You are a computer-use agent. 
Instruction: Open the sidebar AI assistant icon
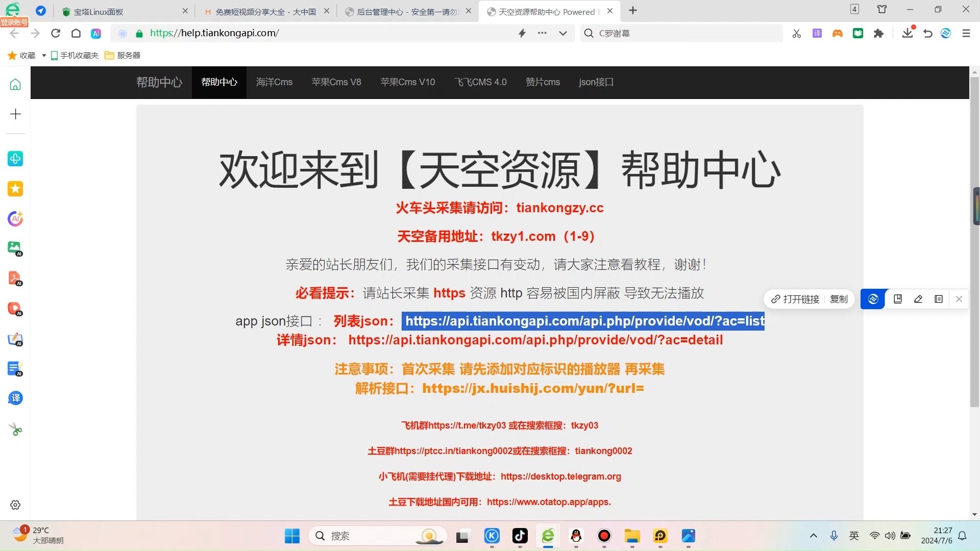point(15,219)
